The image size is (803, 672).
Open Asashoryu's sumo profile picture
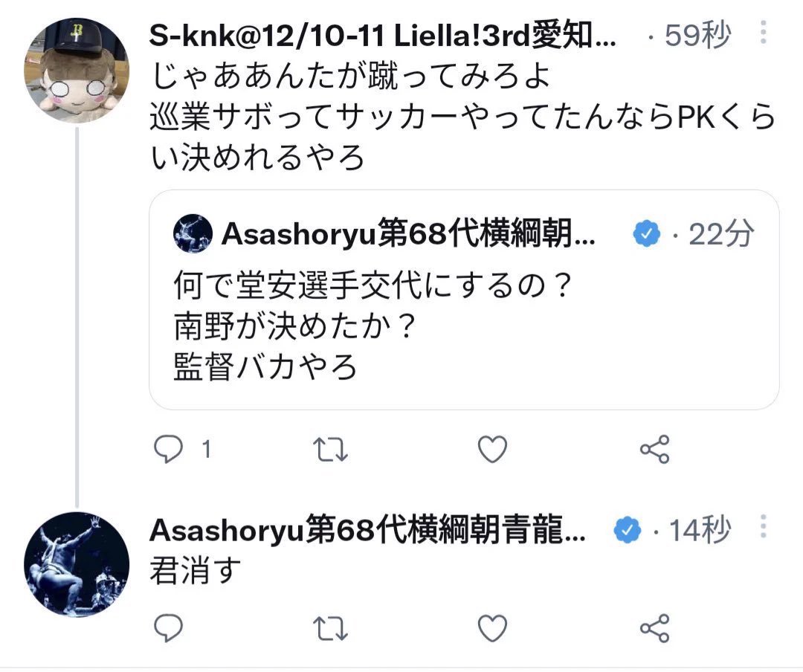pyautogui.click(x=77, y=564)
